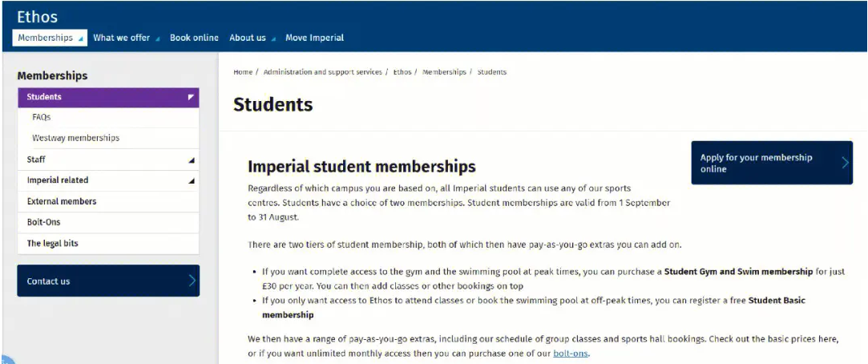This screenshot has height=364, width=868.
Task: Expand the Imperial related section arrow
Action: pos(191,180)
